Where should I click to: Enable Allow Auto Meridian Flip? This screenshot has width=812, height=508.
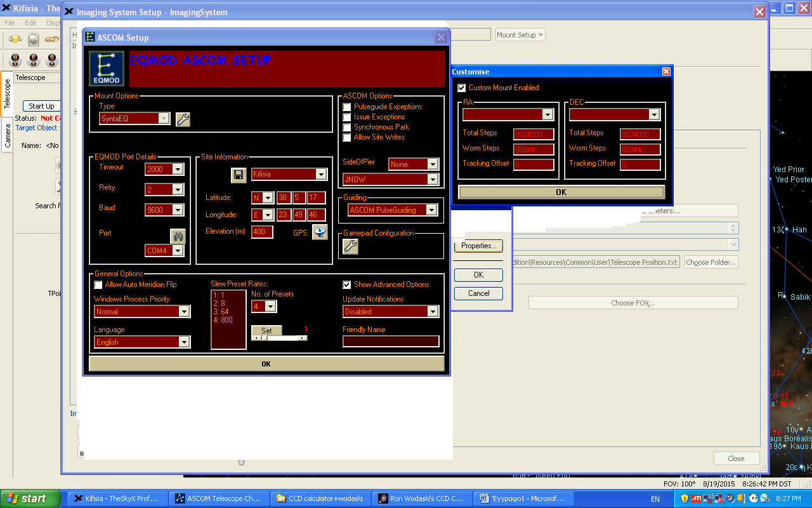pos(98,285)
